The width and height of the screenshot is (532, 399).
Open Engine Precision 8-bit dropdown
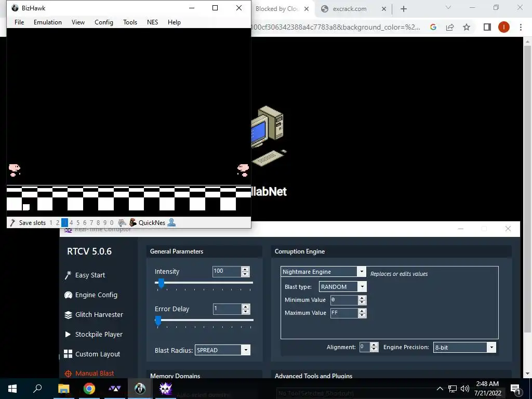tap(464, 347)
